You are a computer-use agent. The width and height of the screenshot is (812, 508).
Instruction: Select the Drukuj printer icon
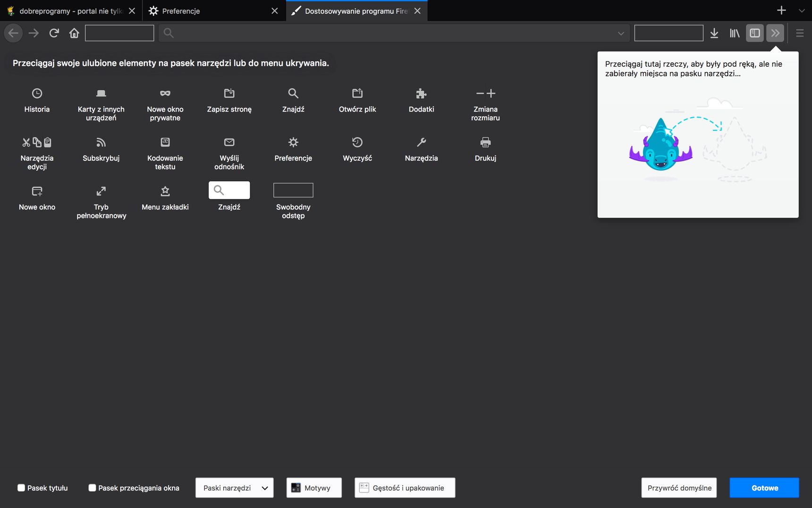485,142
